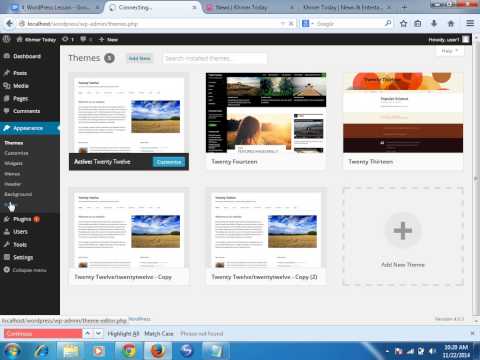The width and height of the screenshot is (480, 360).
Task: Open the downloads arrow icon
Action: point(434,23)
